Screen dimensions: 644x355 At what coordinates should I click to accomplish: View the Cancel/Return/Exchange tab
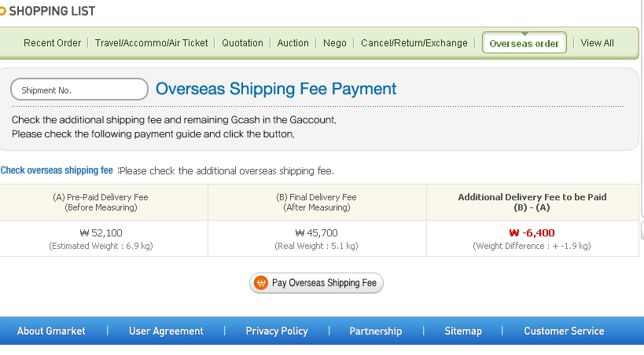(414, 43)
